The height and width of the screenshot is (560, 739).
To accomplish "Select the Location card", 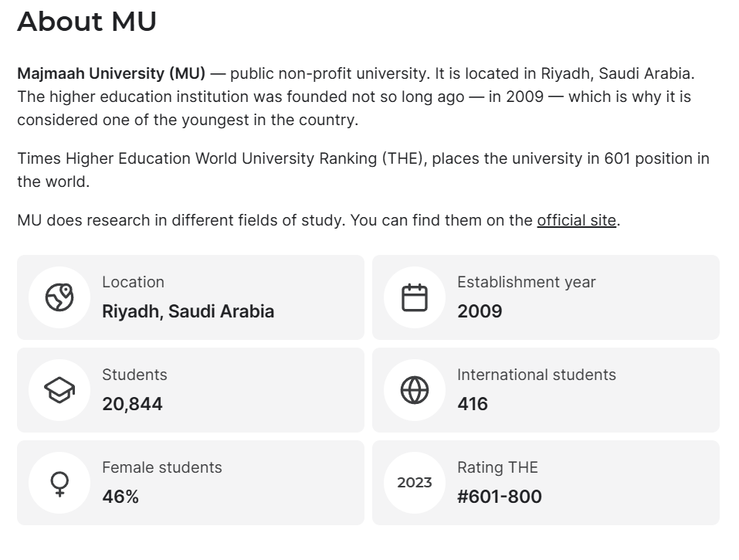I will click(x=191, y=297).
